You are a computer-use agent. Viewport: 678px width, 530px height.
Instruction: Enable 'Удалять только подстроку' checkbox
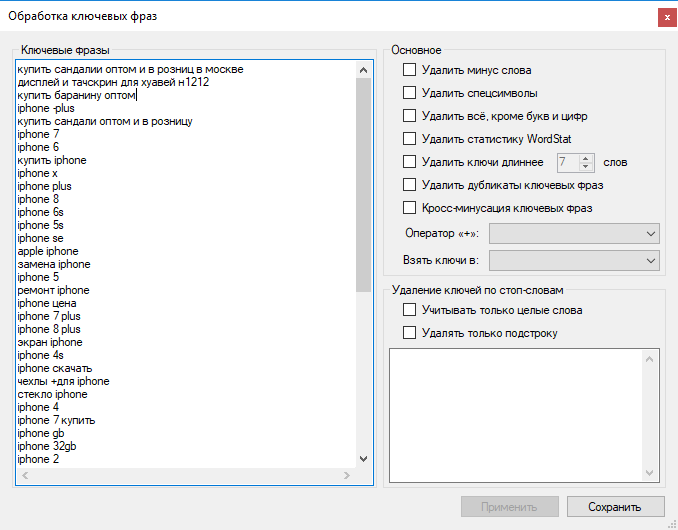(409, 333)
